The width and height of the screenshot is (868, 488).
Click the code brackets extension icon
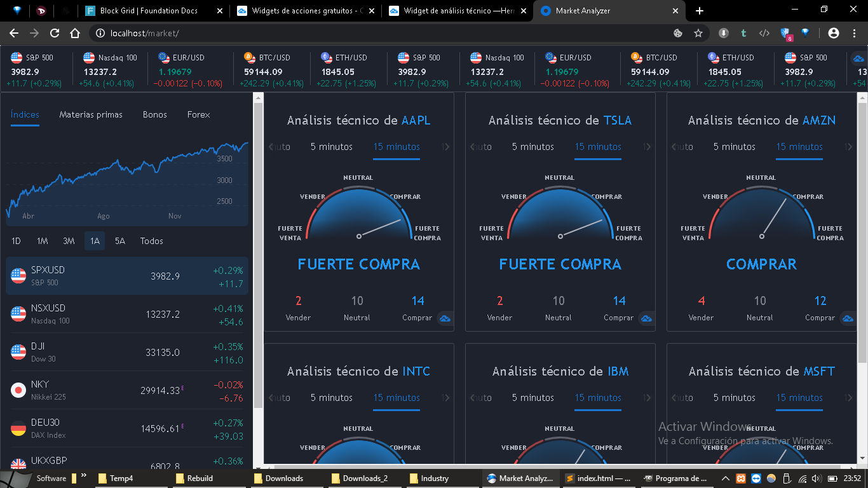point(764,33)
